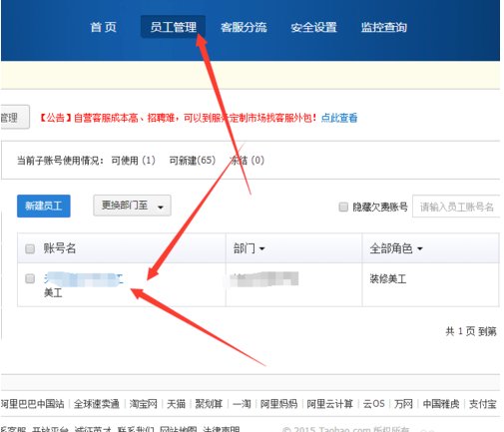The image size is (504, 432).
Task: Click the 可使用 (1) account status
Action: [134, 161]
